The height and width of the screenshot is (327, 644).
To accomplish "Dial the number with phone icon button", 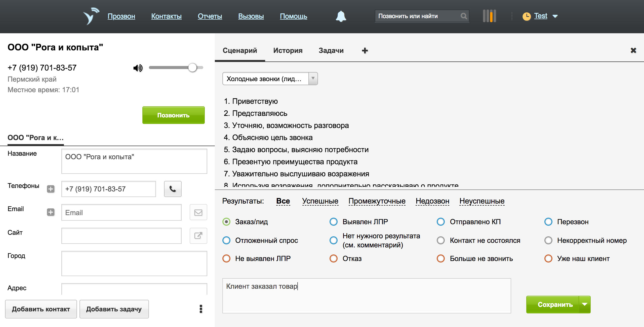I will tap(173, 189).
